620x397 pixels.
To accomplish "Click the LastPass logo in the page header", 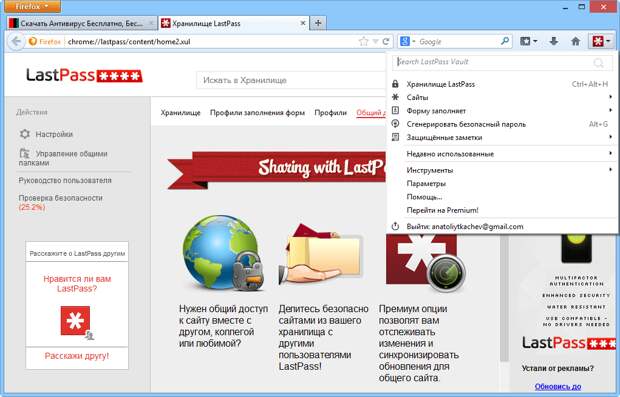I will 84,75.
